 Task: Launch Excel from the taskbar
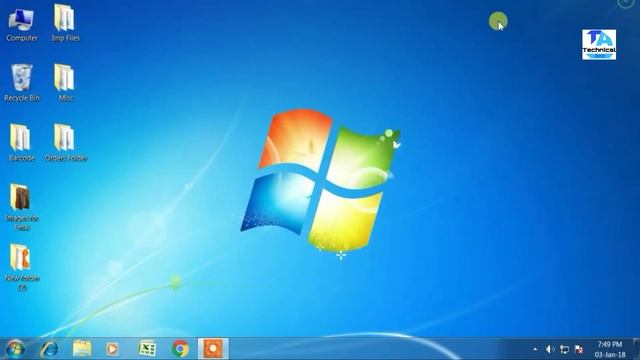(x=147, y=349)
